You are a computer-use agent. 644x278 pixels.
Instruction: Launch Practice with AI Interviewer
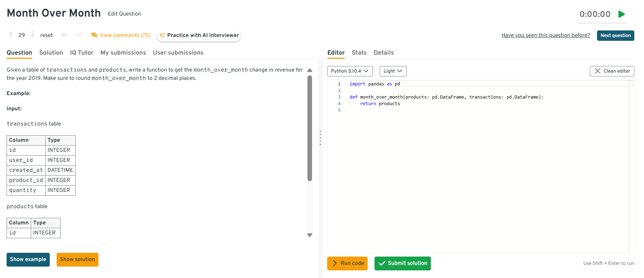click(x=199, y=35)
